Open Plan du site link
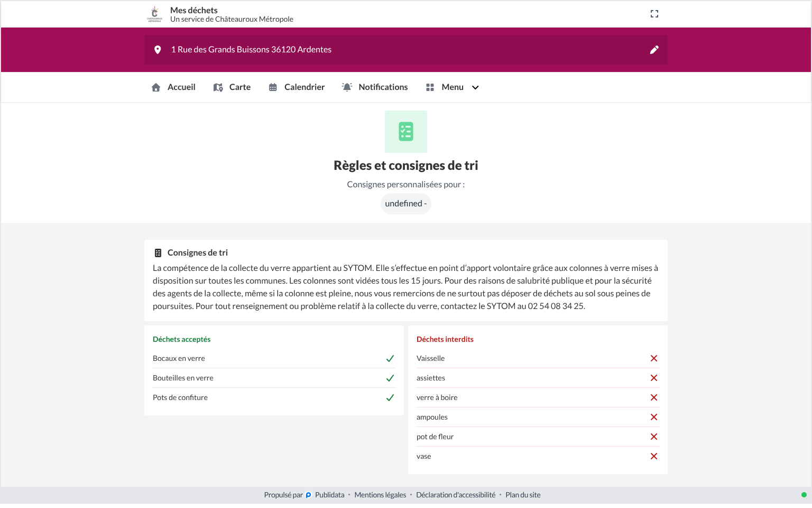The width and height of the screenshot is (812, 508). coord(523,495)
